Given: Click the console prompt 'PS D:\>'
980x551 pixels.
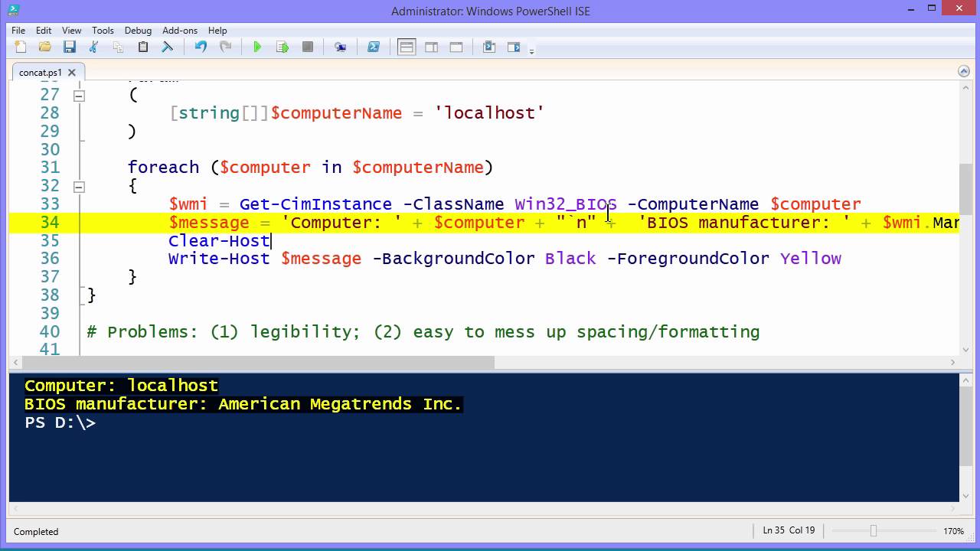Looking at the screenshot, I should point(60,422).
